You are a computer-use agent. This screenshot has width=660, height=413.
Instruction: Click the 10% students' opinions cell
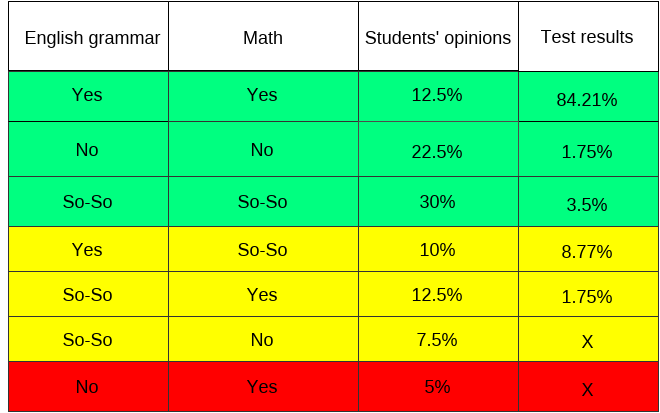(437, 250)
